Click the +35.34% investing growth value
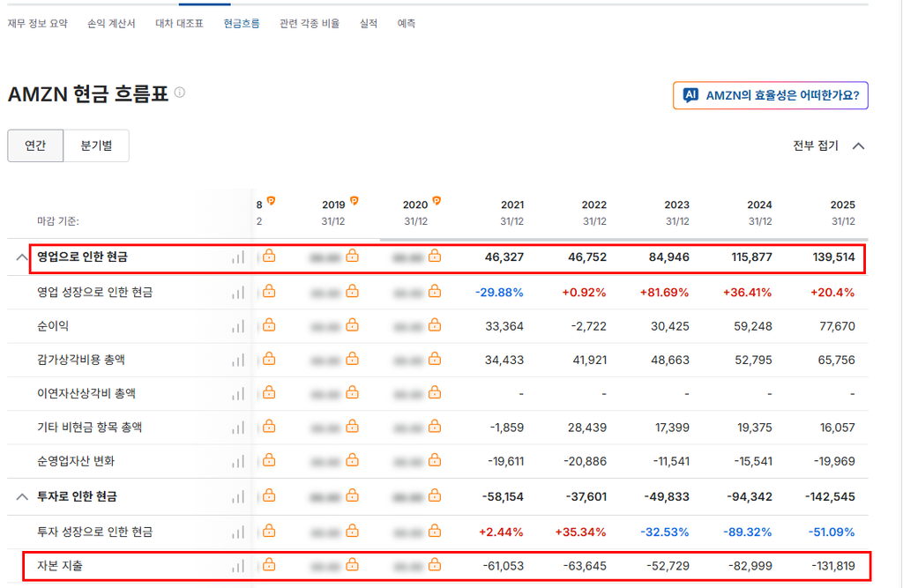 [580, 532]
